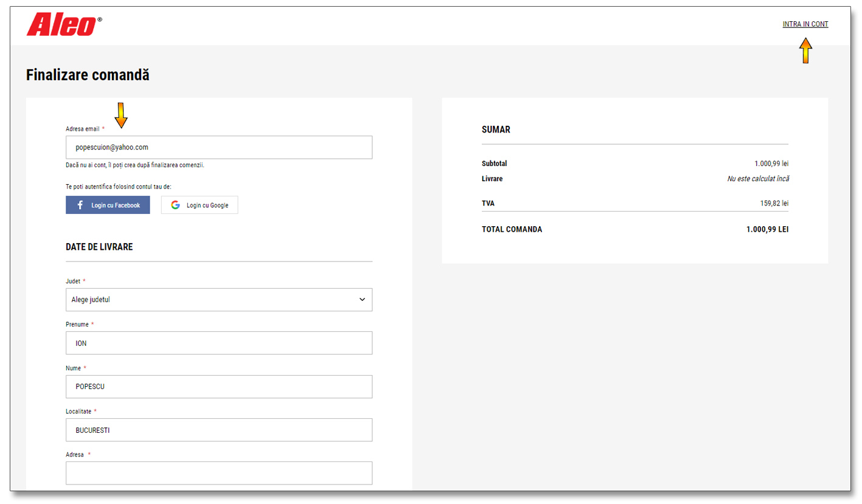Expand the Judet dropdown chevron
This screenshot has height=504, width=862.
point(362,300)
